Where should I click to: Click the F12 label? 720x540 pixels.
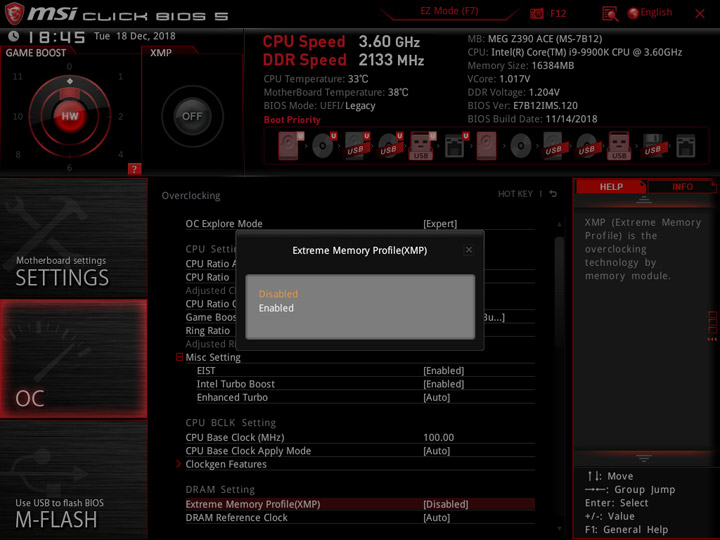pos(558,13)
